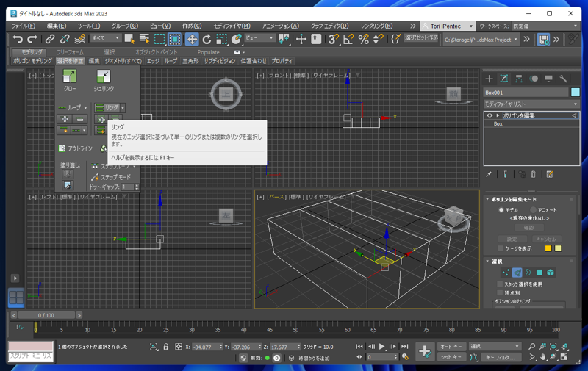Open the 編集(E) menu
This screenshot has height=371, width=588.
[57, 26]
